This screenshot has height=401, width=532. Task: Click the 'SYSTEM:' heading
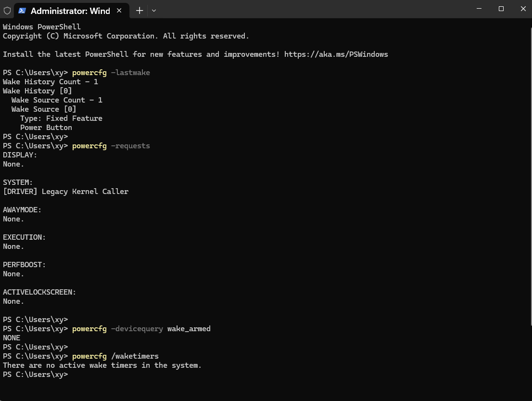18,182
